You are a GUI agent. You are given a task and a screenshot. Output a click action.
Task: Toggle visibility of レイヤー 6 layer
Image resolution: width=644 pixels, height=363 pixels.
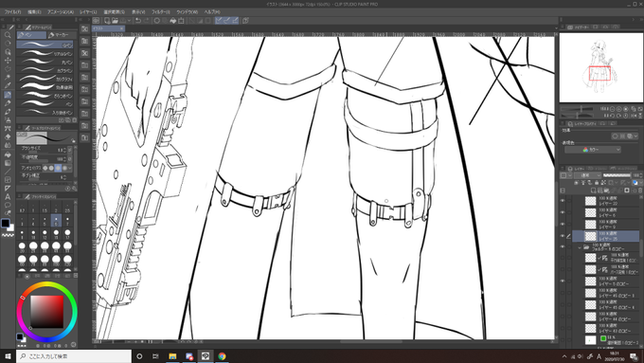[563, 212]
